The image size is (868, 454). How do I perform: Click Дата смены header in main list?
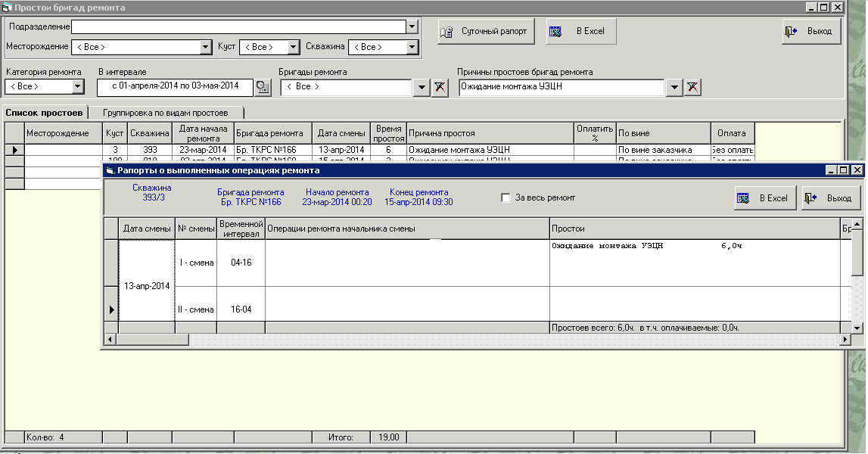tap(341, 133)
